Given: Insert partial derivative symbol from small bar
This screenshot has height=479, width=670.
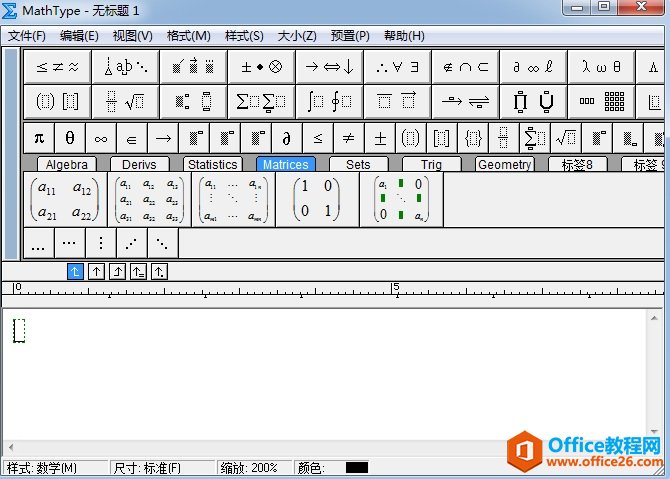Looking at the screenshot, I should 287,138.
